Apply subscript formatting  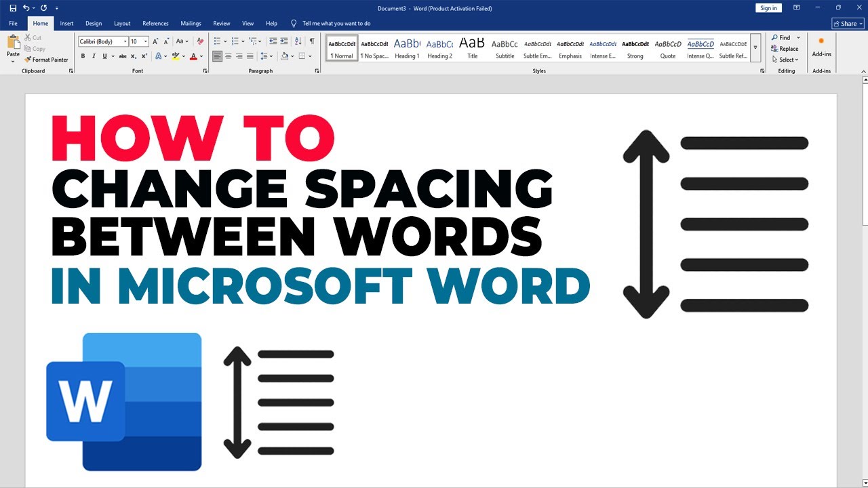tap(134, 56)
